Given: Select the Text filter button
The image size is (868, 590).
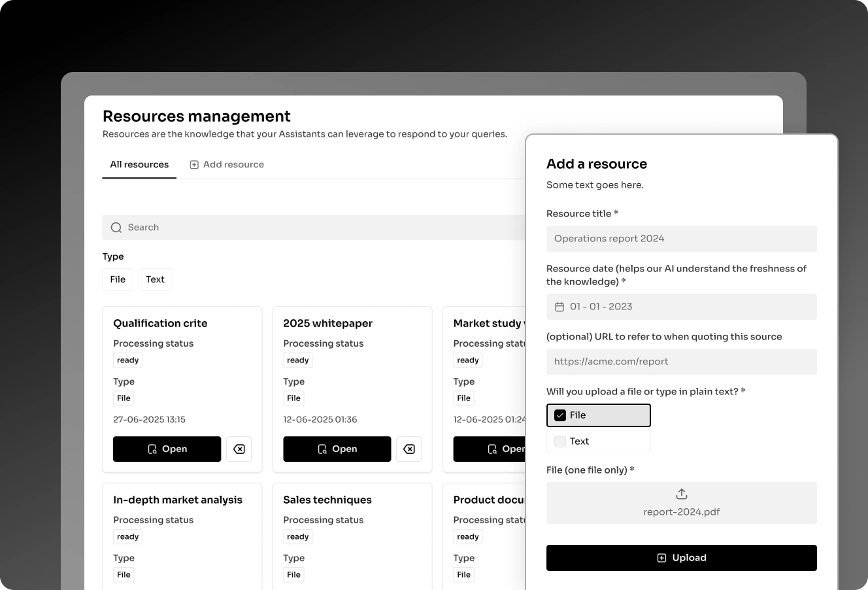Looking at the screenshot, I should click(x=155, y=279).
